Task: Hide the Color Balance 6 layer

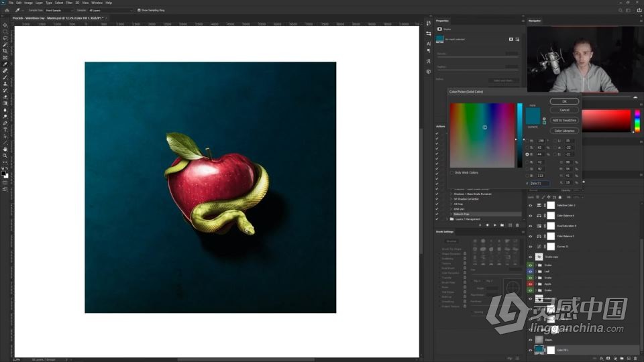Action: 530,215
